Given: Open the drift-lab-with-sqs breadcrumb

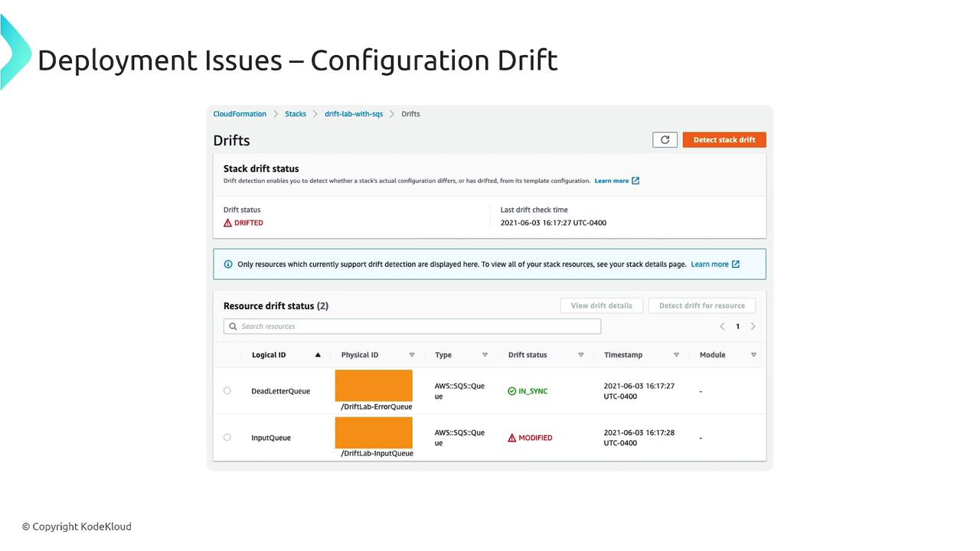Looking at the screenshot, I should pyautogui.click(x=354, y=114).
